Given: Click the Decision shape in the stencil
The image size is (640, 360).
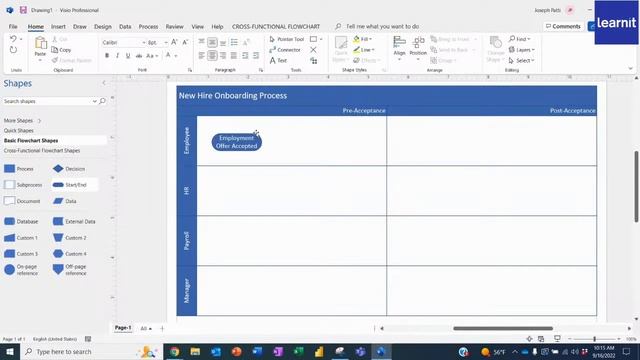Looking at the screenshot, I should point(69,169).
